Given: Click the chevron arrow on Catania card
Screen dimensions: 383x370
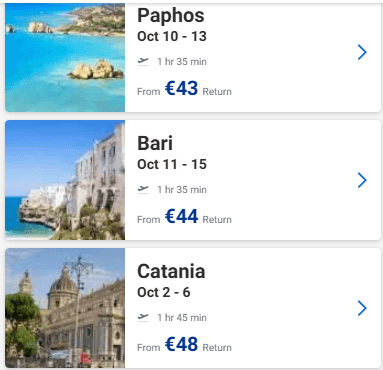Looking at the screenshot, I should [x=362, y=308].
